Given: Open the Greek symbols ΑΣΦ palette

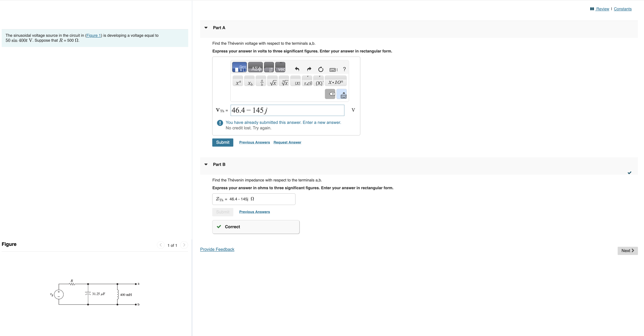Looking at the screenshot, I should pos(255,67).
